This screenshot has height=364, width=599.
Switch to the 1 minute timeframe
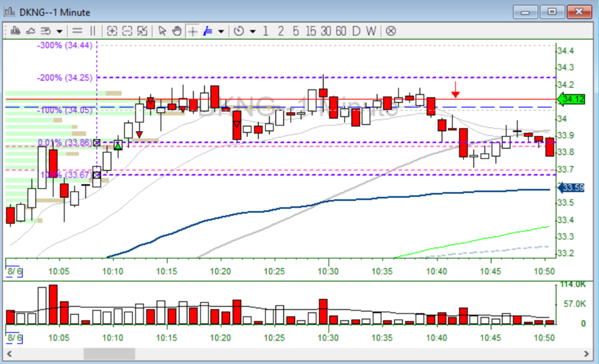265,31
